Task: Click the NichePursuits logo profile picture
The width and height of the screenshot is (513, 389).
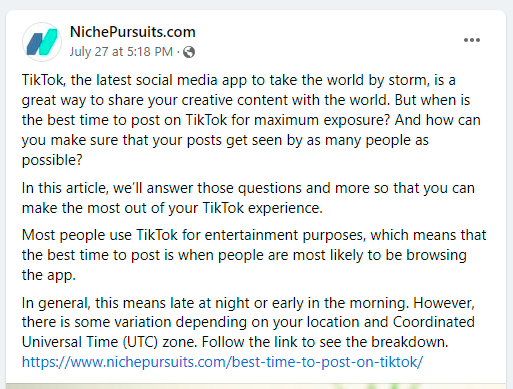Action: click(x=42, y=42)
